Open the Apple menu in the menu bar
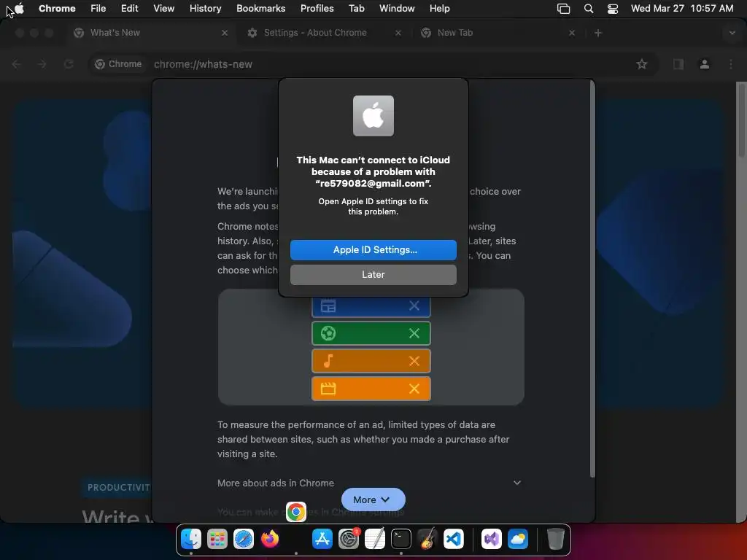The image size is (747, 560). [x=19, y=9]
